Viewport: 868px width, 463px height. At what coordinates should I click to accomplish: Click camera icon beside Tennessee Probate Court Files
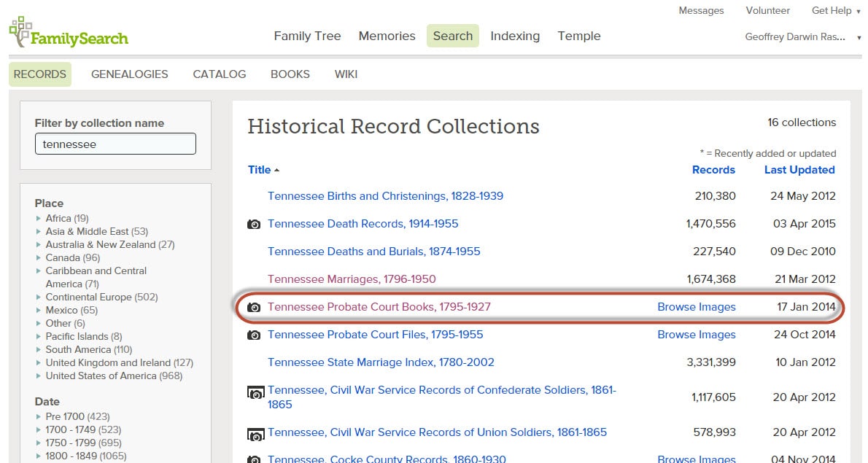coord(254,335)
